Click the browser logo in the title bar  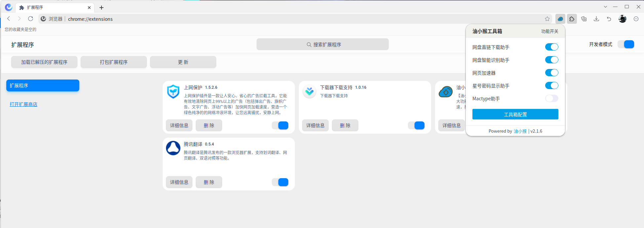pyautogui.click(x=9, y=7)
